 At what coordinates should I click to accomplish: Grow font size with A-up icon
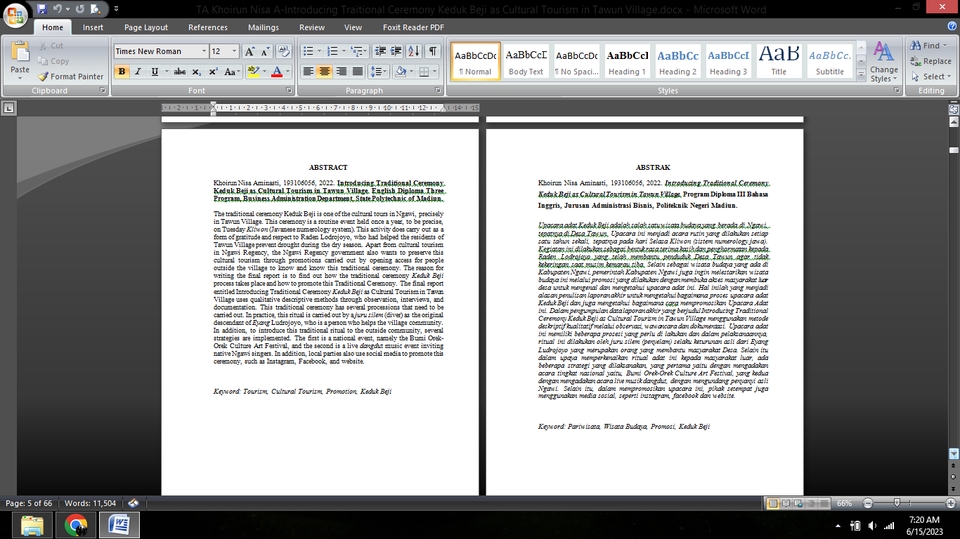(x=249, y=51)
